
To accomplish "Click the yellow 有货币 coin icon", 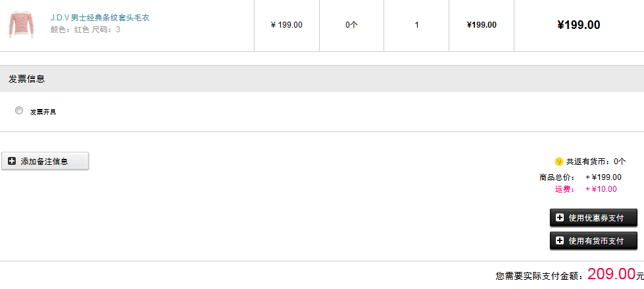I will click(558, 162).
